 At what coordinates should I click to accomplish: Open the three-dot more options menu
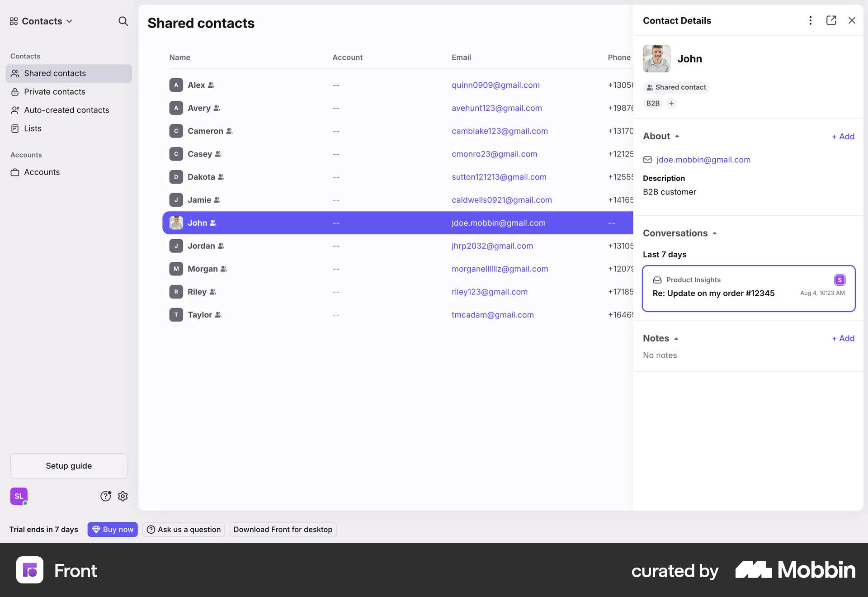pyautogui.click(x=811, y=20)
